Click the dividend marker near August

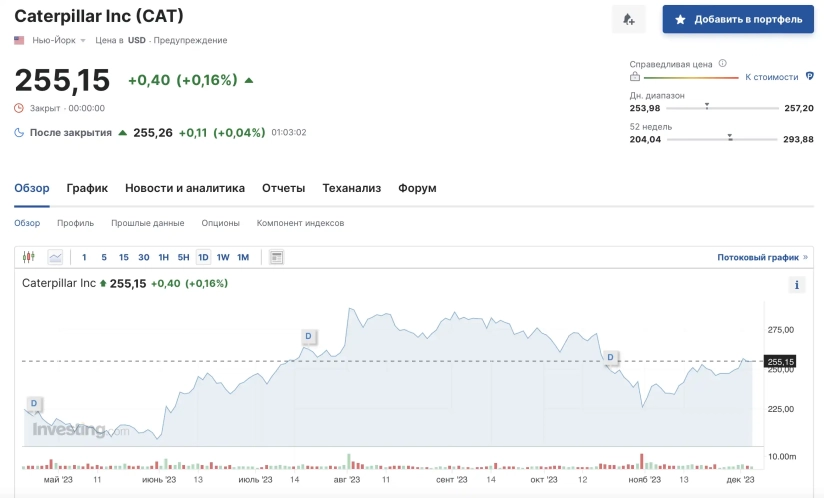pos(308,336)
